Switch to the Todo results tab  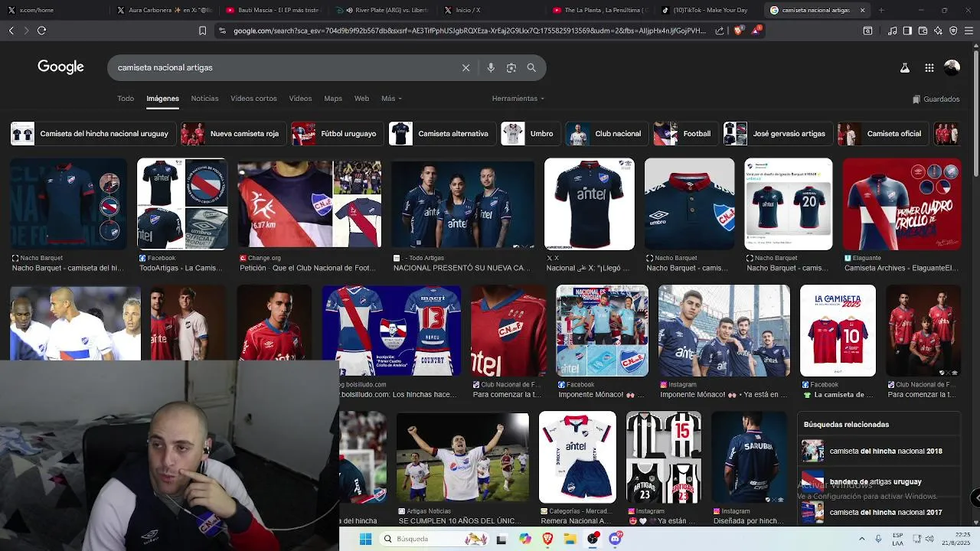(126, 99)
